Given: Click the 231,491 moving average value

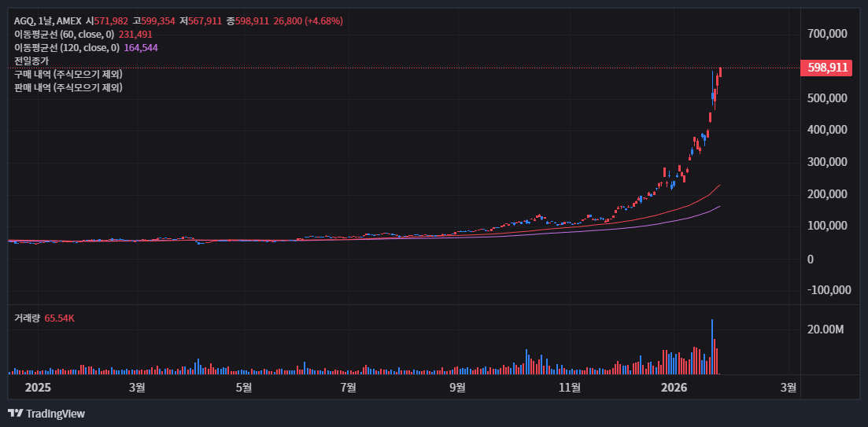Looking at the screenshot, I should [x=135, y=35].
